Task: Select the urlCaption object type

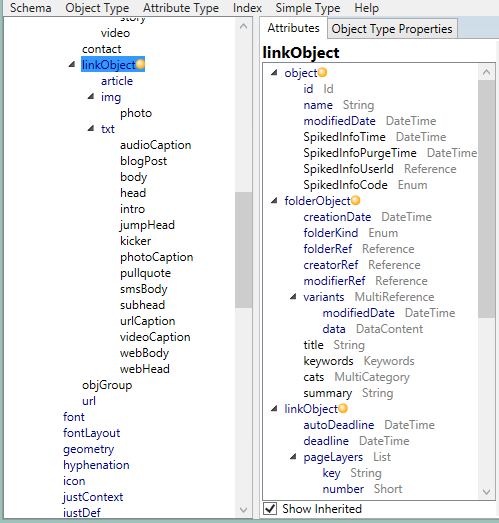Action: 147,321
